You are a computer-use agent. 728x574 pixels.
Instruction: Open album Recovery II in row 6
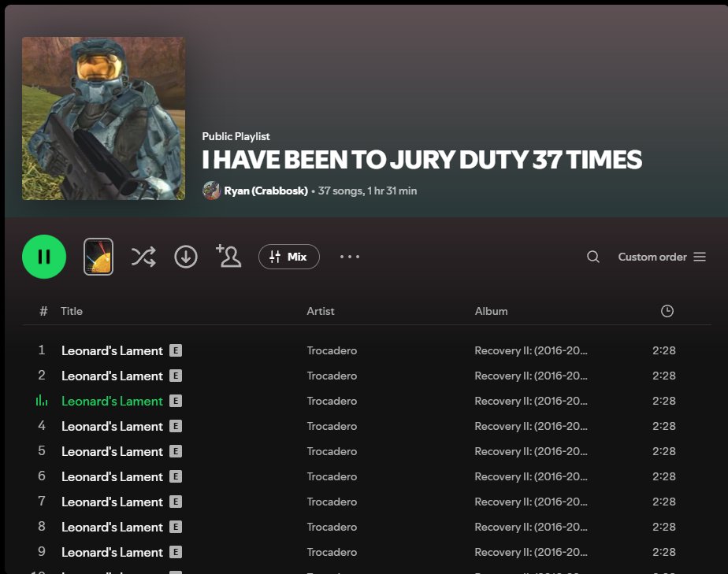click(531, 476)
